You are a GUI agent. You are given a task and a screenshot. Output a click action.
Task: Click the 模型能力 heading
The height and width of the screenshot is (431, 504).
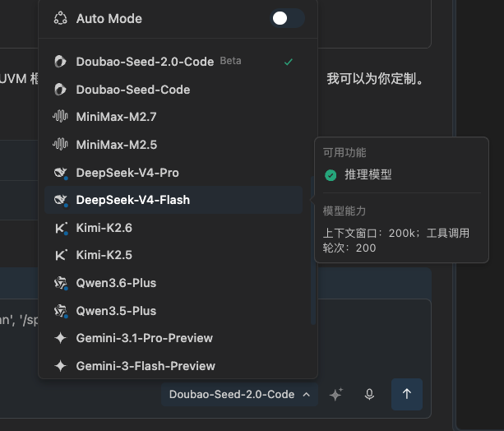click(344, 211)
